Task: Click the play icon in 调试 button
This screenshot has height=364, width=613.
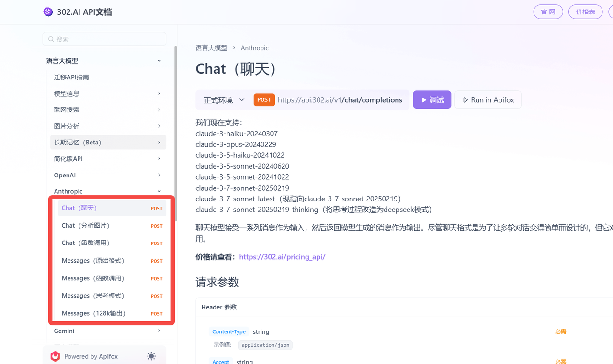Action: tap(424, 100)
